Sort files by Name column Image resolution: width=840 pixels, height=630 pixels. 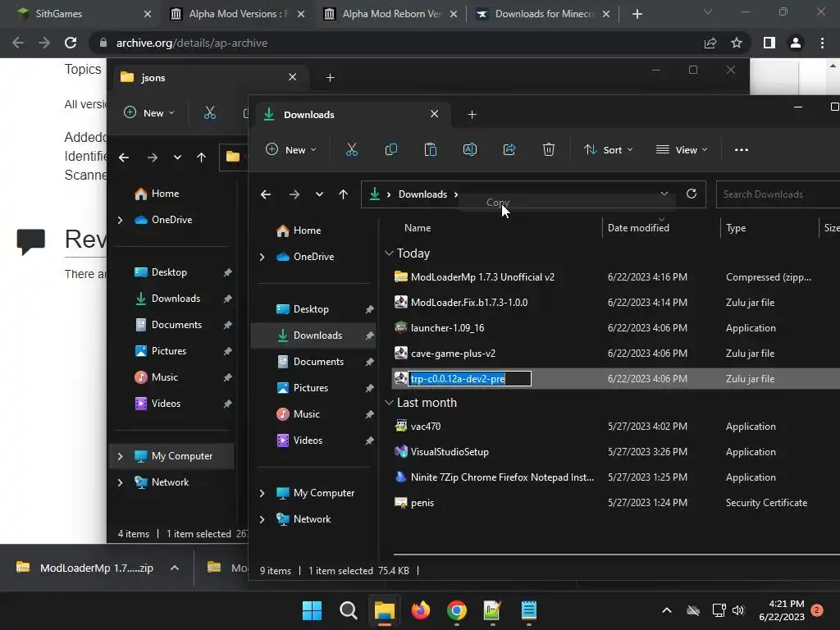[x=418, y=228]
